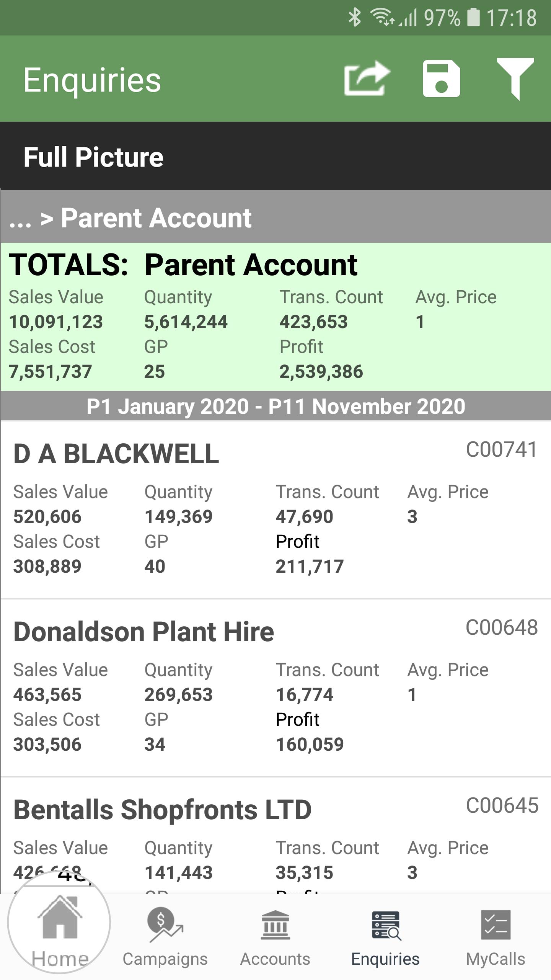The image size is (551, 980).
Task: Open the MyCalls checklist icon
Action: tap(496, 925)
